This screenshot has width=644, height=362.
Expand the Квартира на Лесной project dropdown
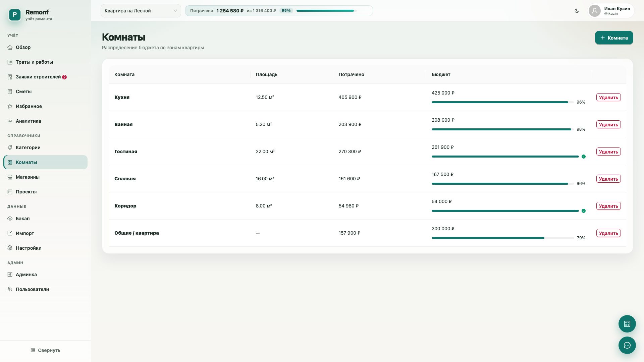point(141,11)
